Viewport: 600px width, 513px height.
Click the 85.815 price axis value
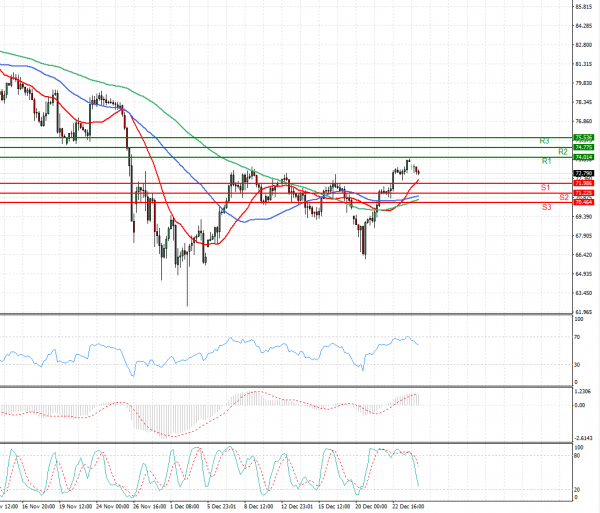pos(584,7)
